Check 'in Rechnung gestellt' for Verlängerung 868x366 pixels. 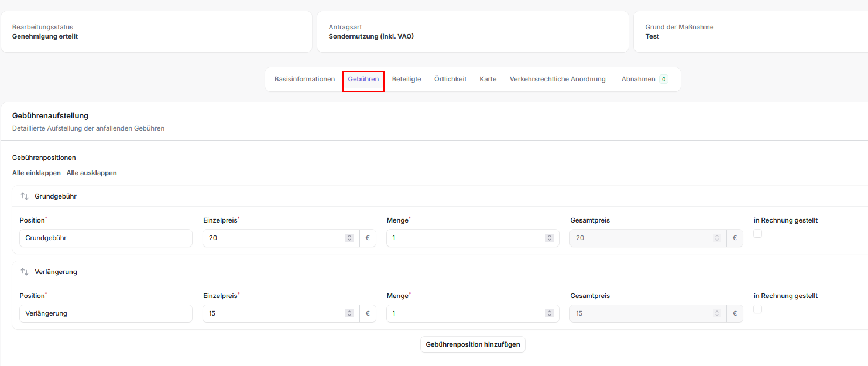757,309
